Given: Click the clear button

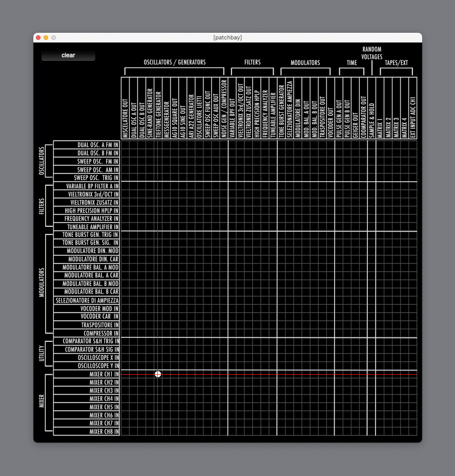Looking at the screenshot, I should [68, 55].
